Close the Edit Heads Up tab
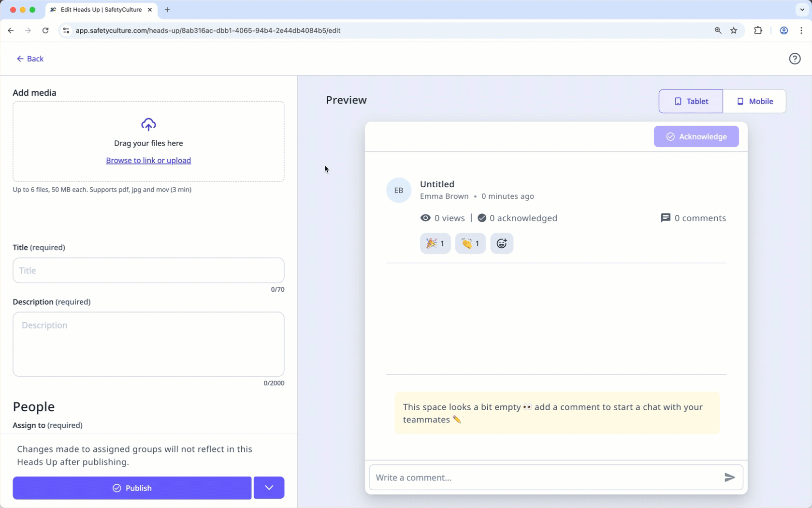The height and width of the screenshot is (508, 812). coord(150,10)
